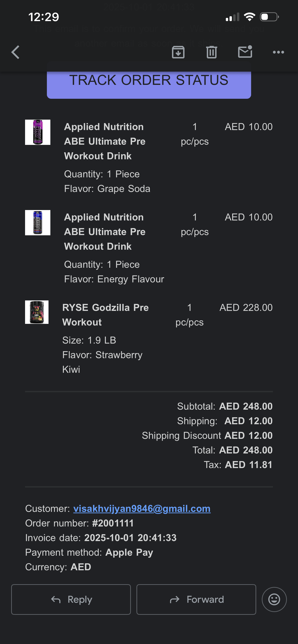Archive this email with the archive icon
The height and width of the screenshot is (644, 298).
point(178,52)
